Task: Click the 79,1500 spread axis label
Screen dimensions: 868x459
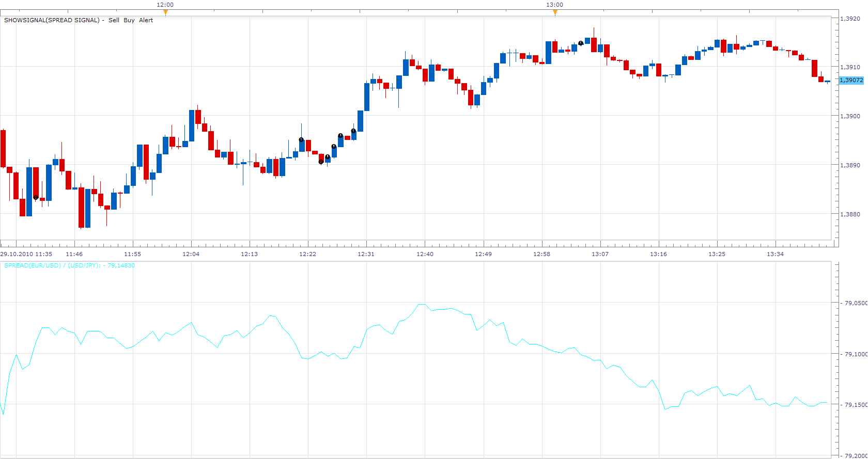Action: (x=856, y=405)
